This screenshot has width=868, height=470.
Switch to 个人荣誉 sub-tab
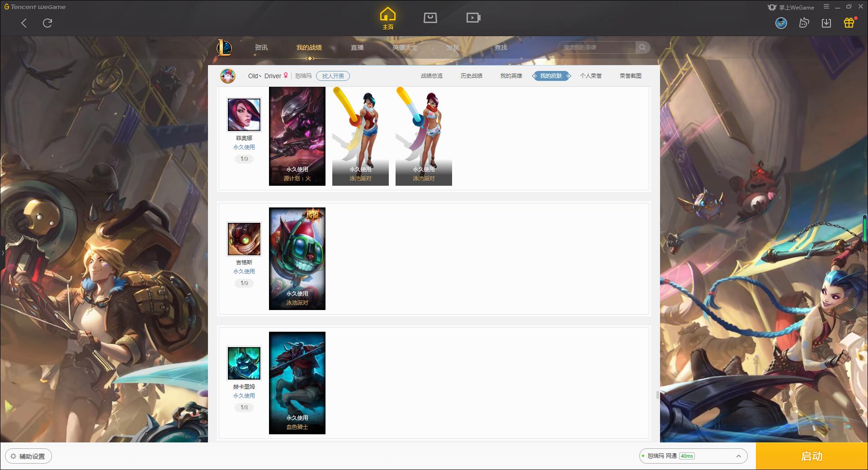[591, 76]
